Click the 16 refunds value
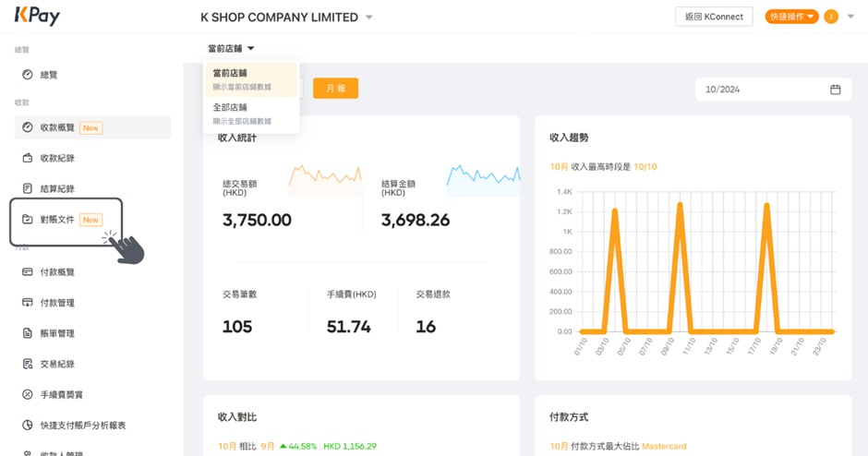 [426, 327]
